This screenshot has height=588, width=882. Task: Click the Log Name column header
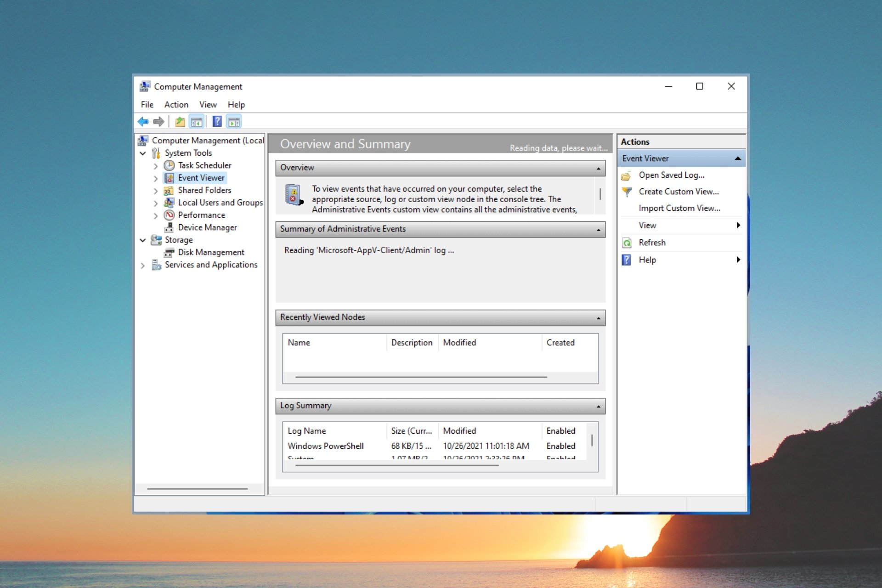pyautogui.click(x=335, y=431)
